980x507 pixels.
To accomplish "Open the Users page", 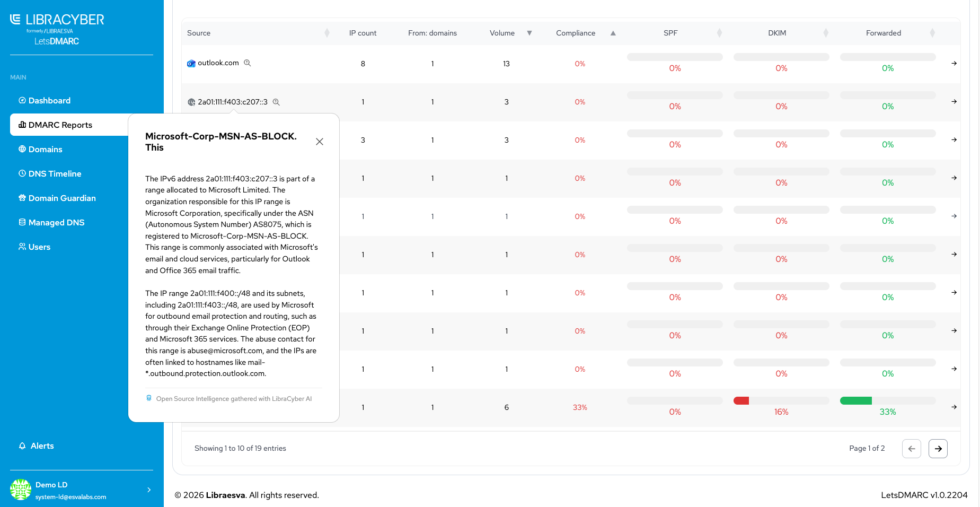I will (x=35, y=247).
